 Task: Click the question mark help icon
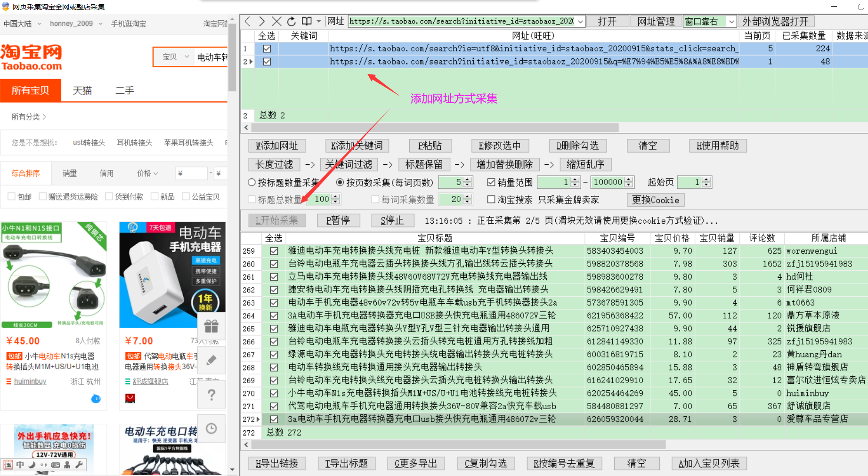(211, 395)
